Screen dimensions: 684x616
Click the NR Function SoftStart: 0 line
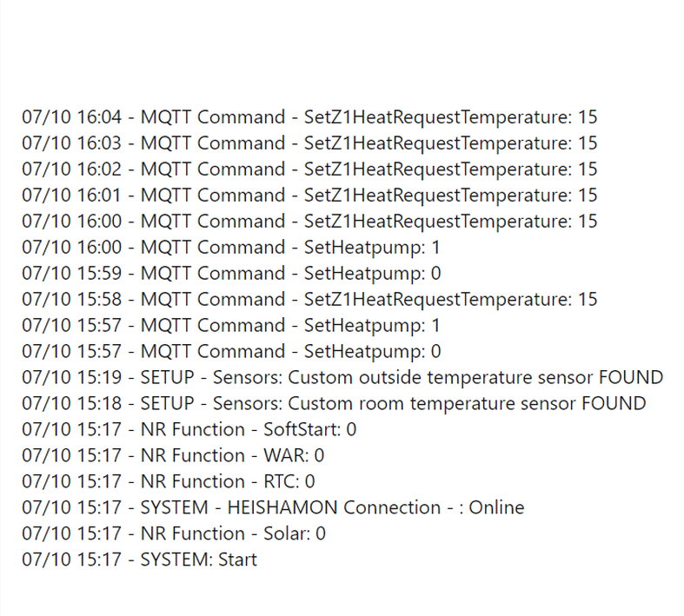pos(189,430)
